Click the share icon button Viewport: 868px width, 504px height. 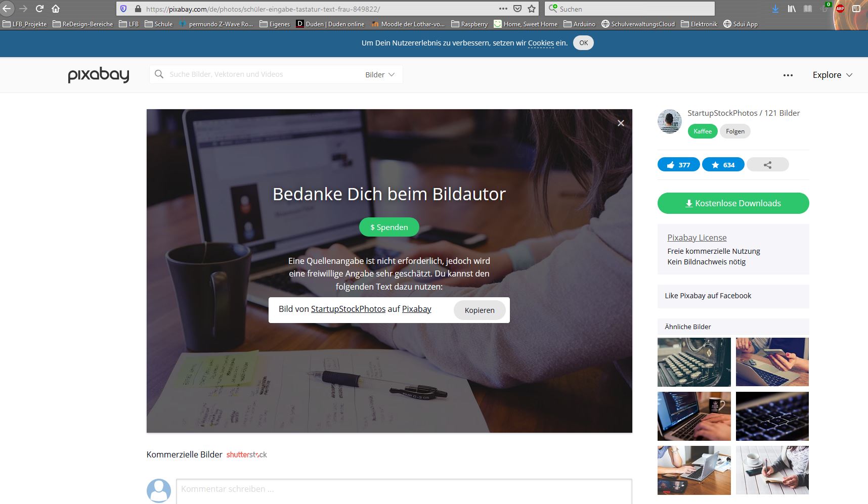pyautogui.click(x=767, y=165)
